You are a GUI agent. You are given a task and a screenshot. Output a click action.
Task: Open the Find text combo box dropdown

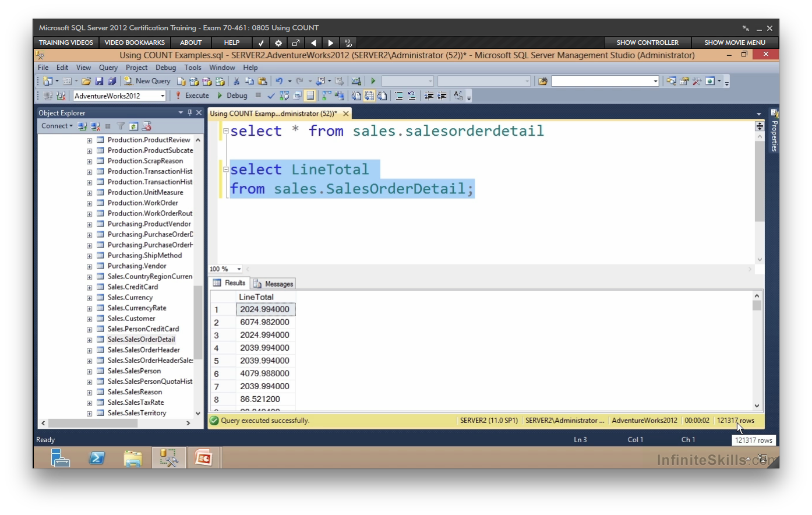point(655,81)
